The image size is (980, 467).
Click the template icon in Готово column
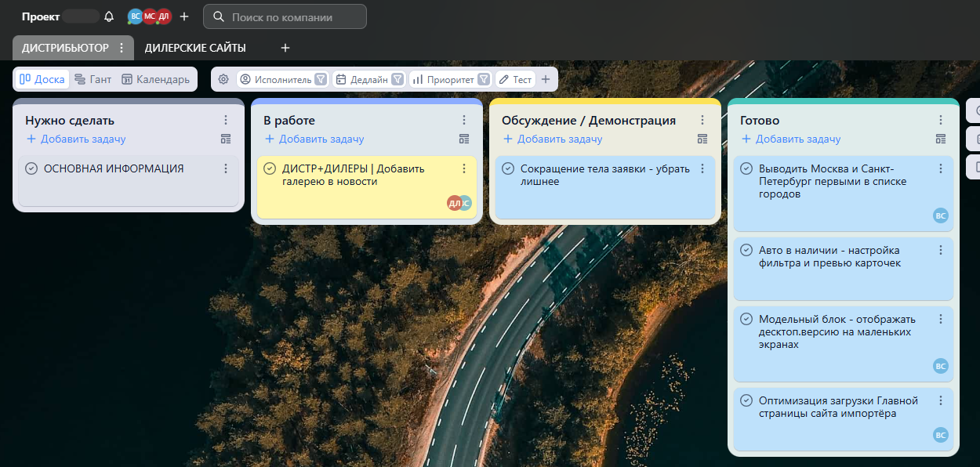tap(941, 139)
